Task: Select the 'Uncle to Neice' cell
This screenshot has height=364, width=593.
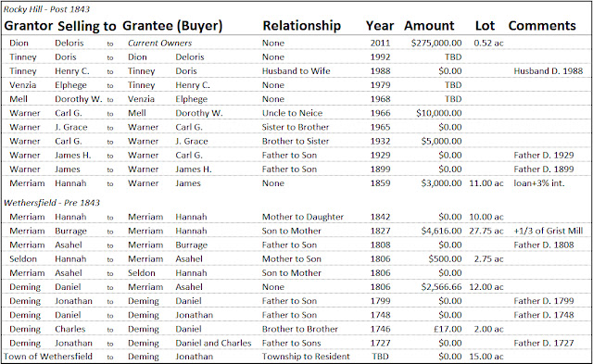Action: coord(292,113)
